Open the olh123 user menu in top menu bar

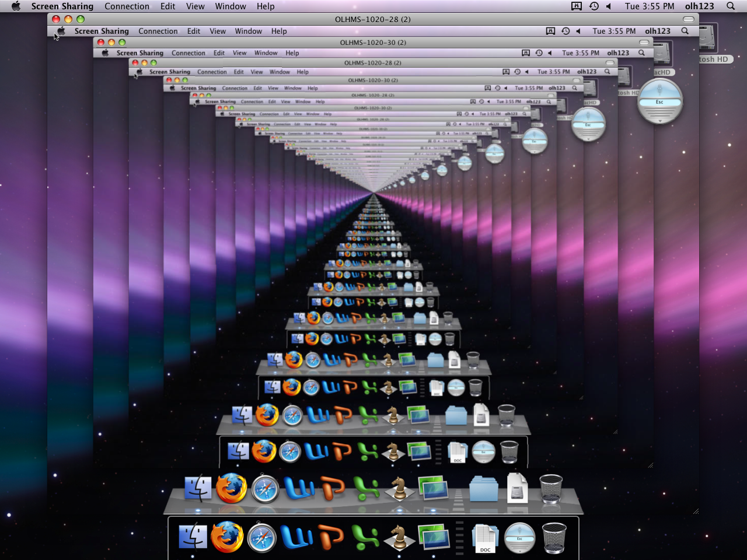700,6
